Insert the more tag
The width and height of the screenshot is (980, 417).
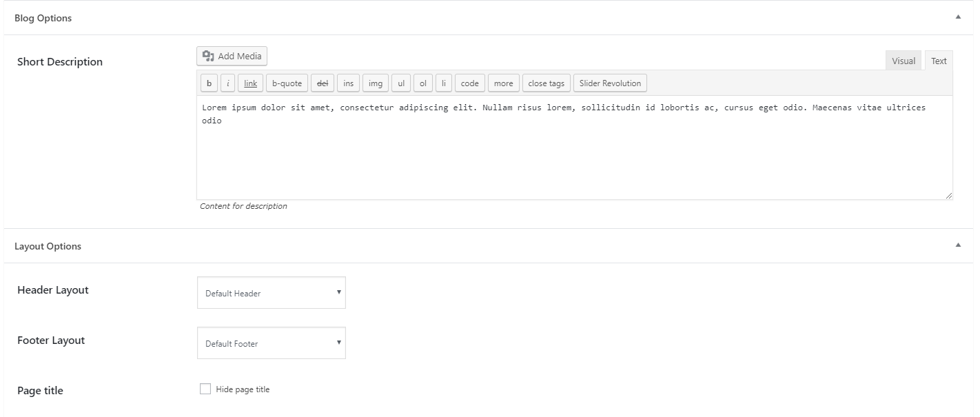504,83
